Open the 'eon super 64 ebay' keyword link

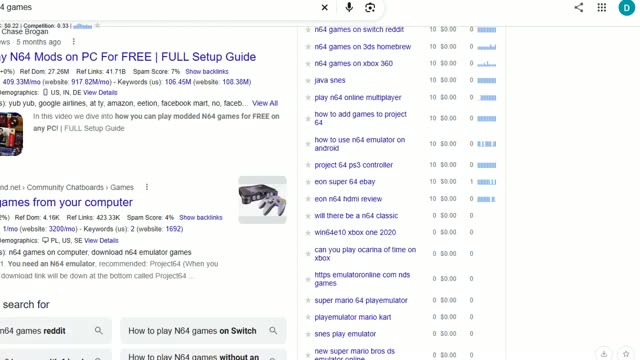[x=345, y=182]
